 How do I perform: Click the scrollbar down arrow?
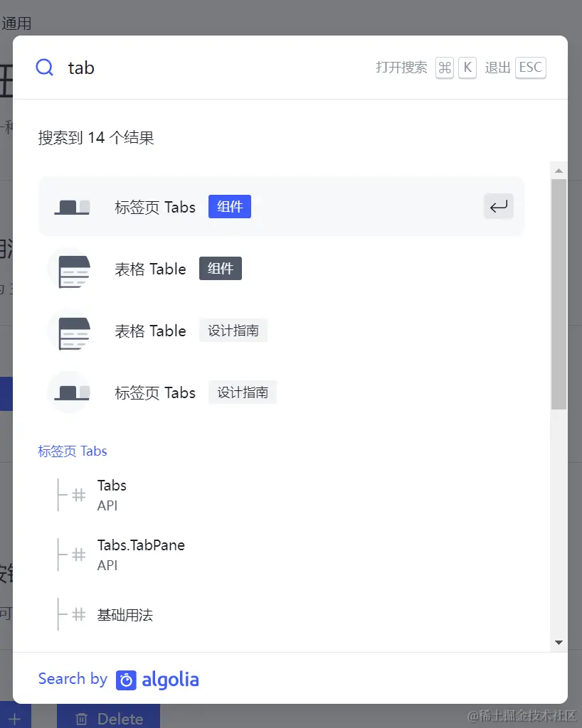[559, 643]
